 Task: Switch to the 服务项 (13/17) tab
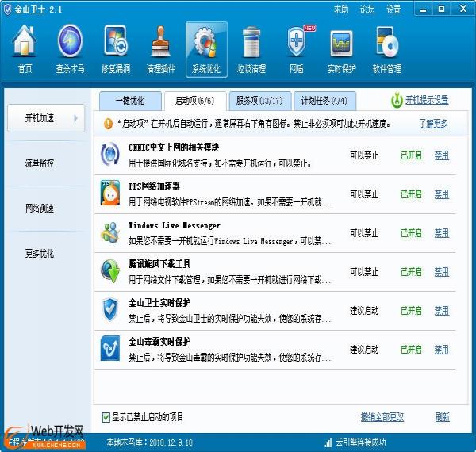(x=258, y=101)
